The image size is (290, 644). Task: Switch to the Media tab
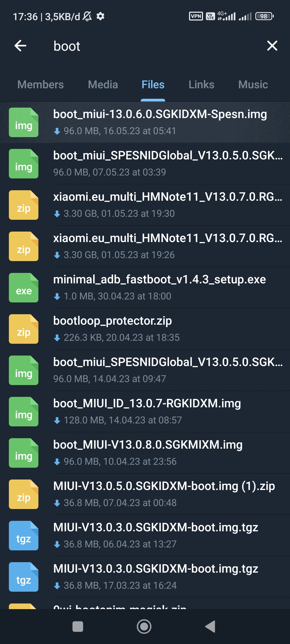103,85
